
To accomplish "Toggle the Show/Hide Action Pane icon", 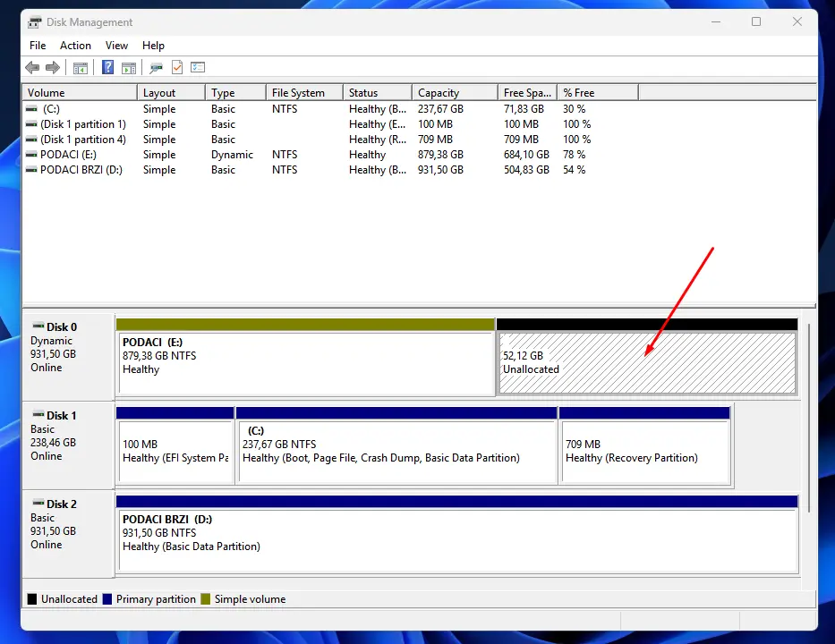I will point(129,67).
